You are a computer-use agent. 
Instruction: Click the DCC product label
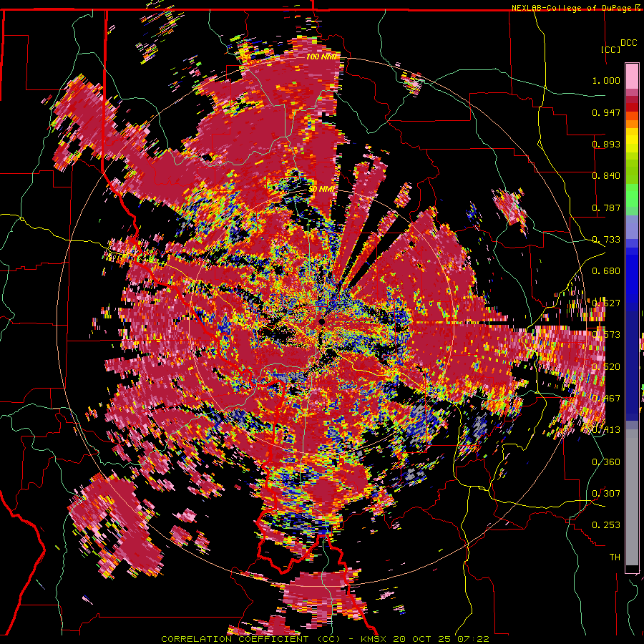coord(628,43)
